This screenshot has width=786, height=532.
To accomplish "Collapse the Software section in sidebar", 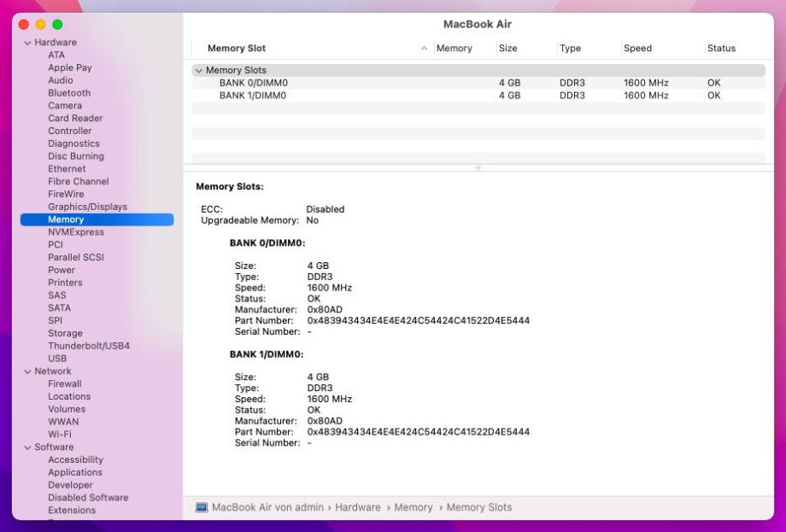I will click(27, 447).
